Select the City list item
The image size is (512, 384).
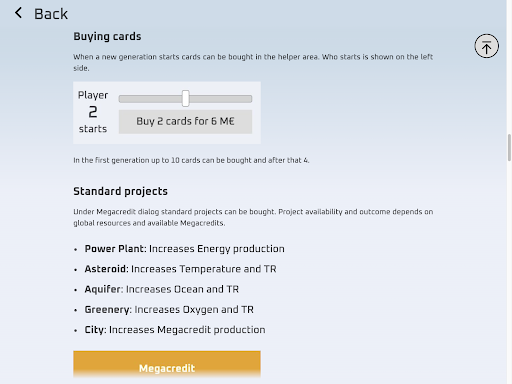[x=175, y=330]
